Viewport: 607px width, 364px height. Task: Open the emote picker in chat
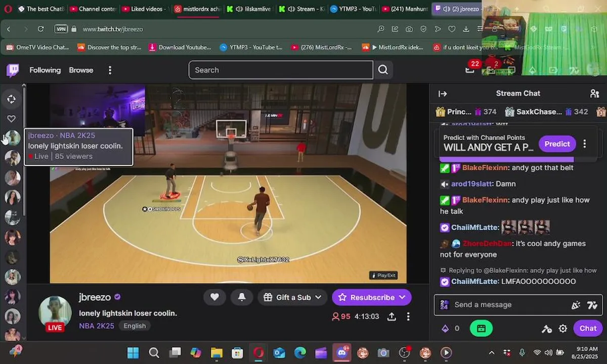point(576,305)
